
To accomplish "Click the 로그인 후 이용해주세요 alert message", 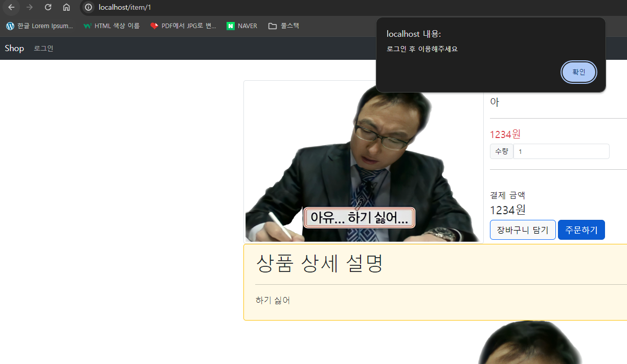I will pos(422,49).
